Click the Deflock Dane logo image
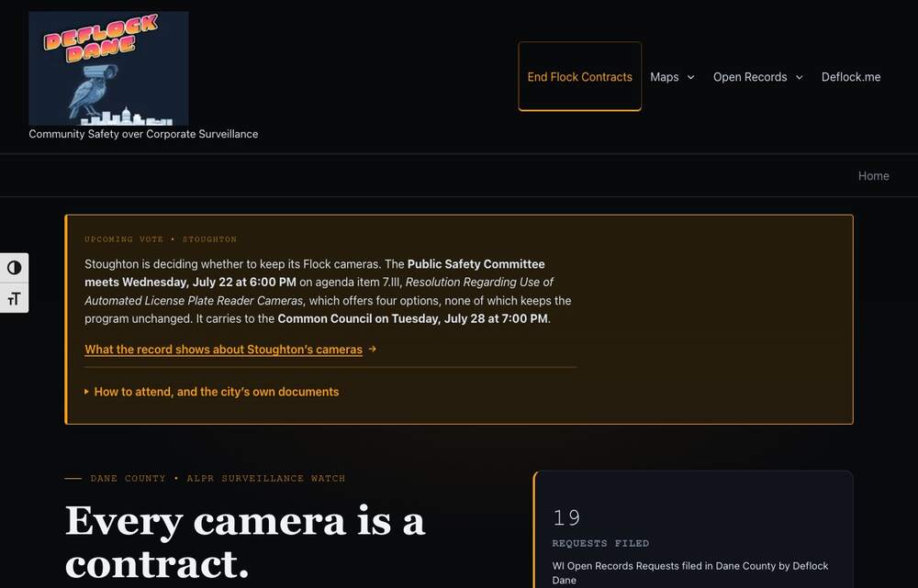The width and height of the screenshot is (918, 588). pos(108,68)
